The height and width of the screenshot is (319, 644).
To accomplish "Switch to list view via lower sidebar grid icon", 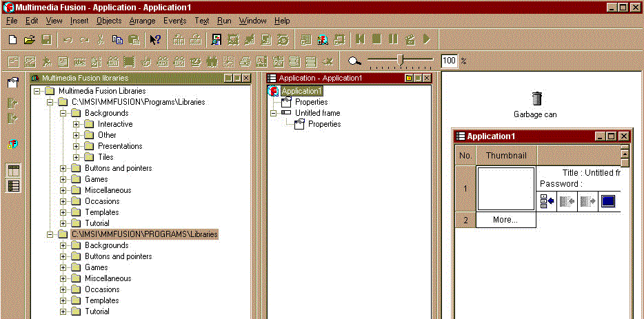I will coord(14,185).
